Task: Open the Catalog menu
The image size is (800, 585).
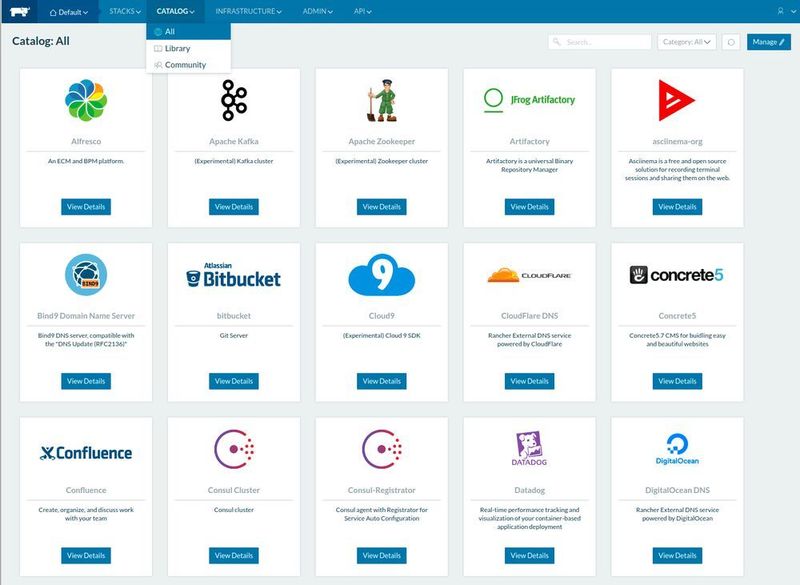Action: pyautogui.click(x=176, y=11)
